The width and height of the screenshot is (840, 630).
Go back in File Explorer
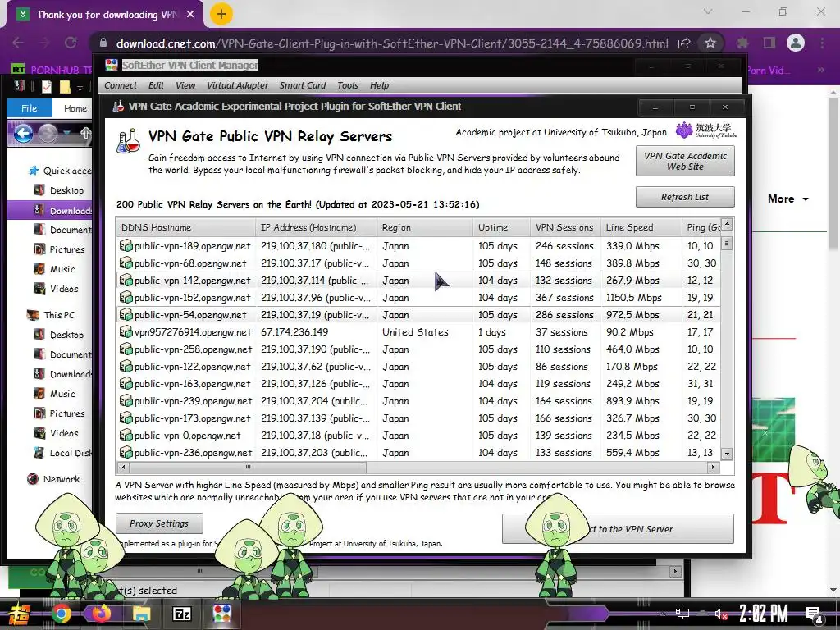point(24,134)
